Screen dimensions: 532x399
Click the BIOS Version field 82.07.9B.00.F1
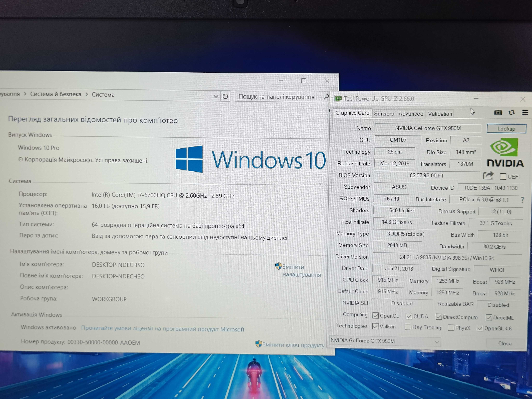427,176
